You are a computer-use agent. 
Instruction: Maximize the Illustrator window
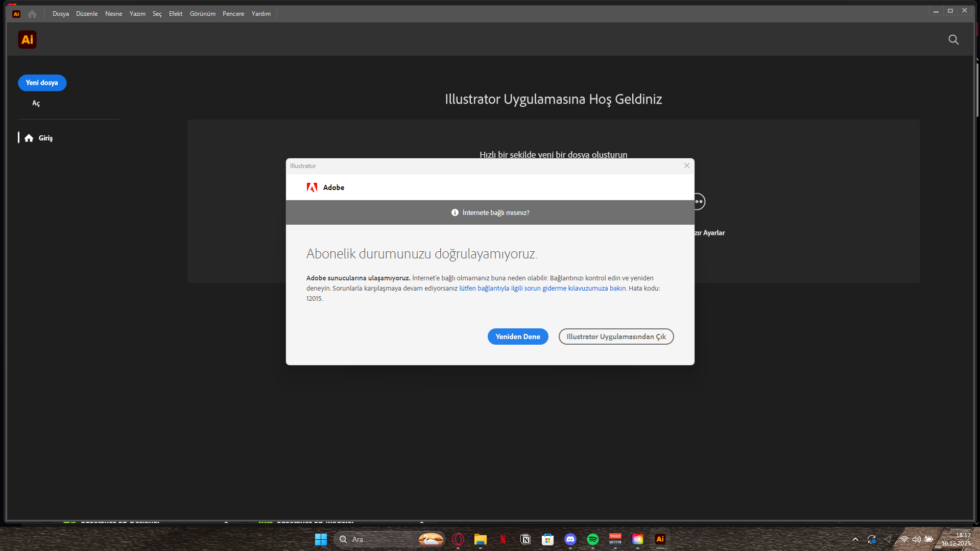(x=950, y=11)
